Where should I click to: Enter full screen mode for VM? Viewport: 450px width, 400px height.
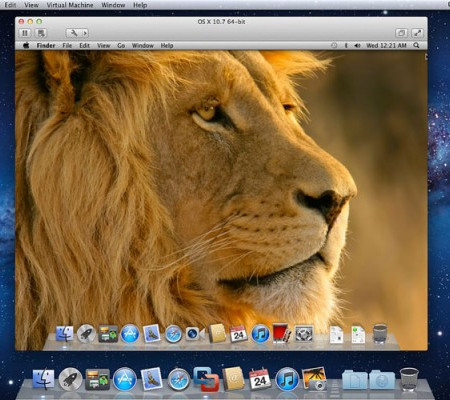(417, 33)
